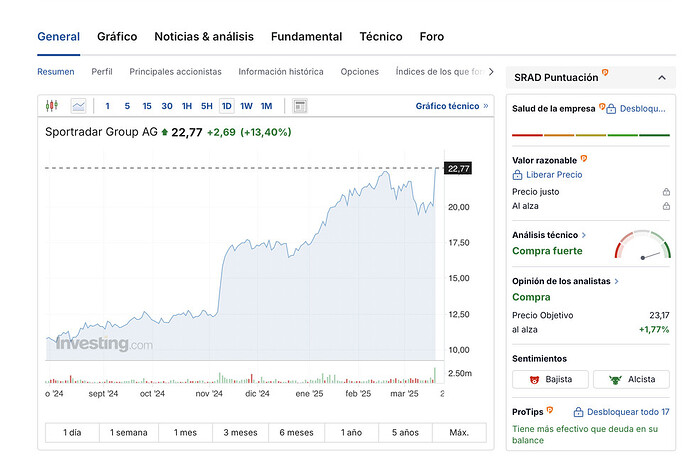This screenshot has height=470, width=690.
Task: Set chart interval to 1 minute
Action: [x=107, y=106]
